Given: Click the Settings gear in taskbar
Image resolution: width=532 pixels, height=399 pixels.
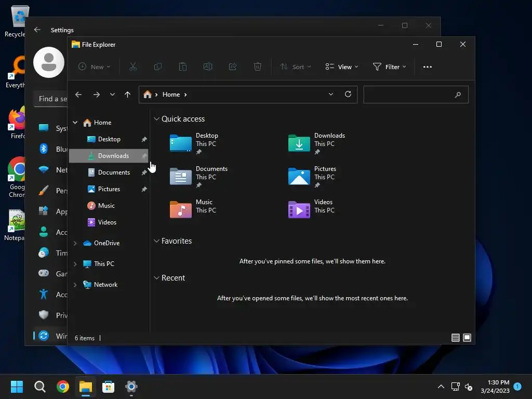Looking at the screenshot, I should click(131, 387).
